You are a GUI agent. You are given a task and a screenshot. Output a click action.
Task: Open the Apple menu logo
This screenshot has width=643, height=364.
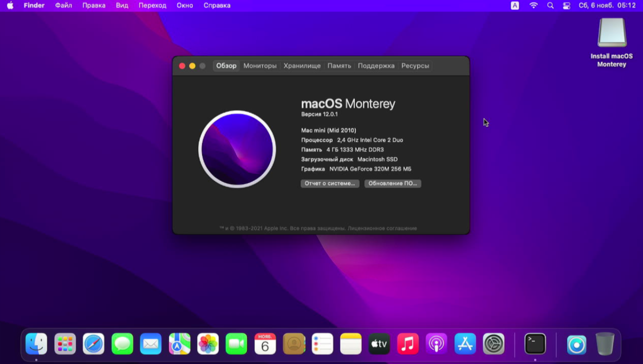10,5
